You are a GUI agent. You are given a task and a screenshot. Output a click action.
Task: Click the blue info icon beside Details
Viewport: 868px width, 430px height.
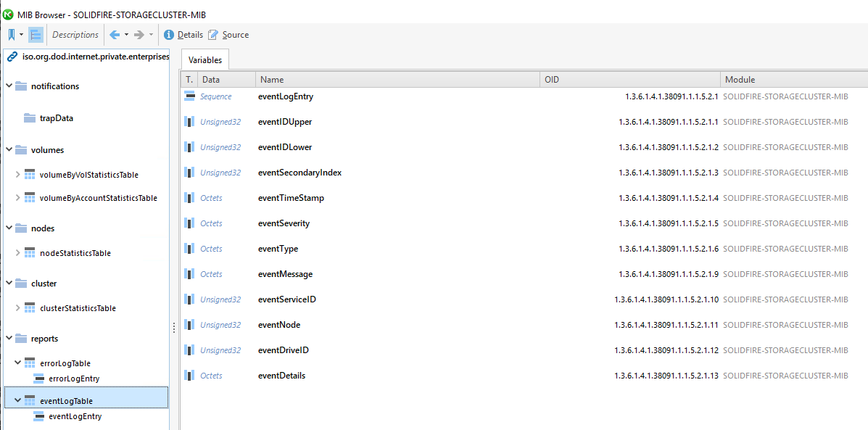170,35
